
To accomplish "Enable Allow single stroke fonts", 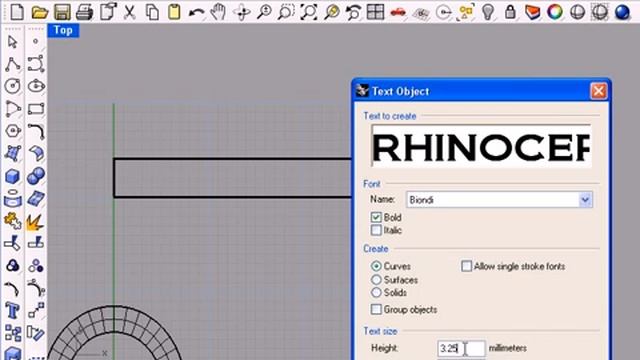I will coord(466,266).
